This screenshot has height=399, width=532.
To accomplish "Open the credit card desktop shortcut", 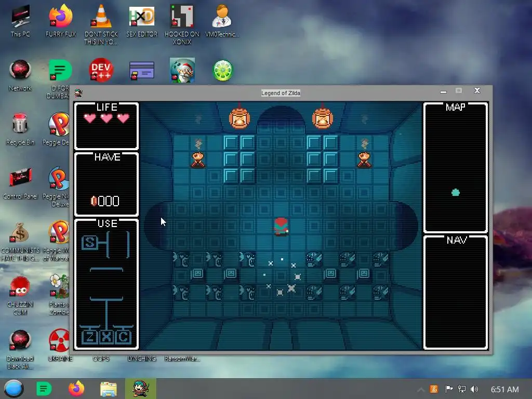I will [141, 71].
